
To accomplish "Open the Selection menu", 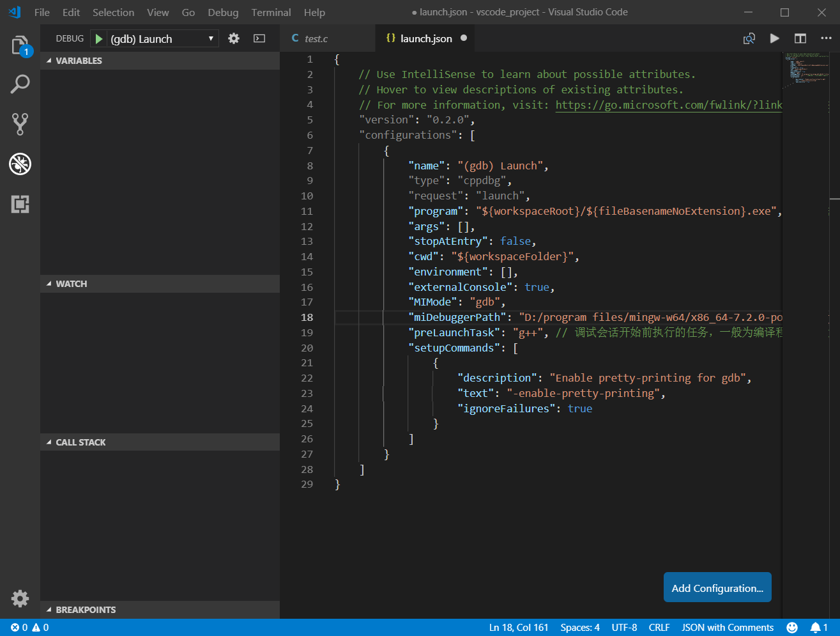I will click(113, 12).
